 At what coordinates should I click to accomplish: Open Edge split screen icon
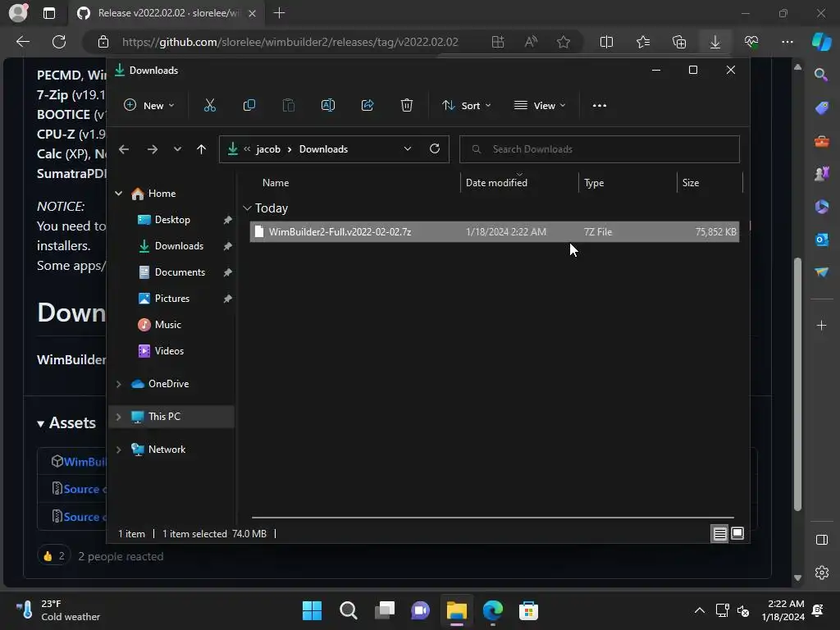tap(606, 42)
